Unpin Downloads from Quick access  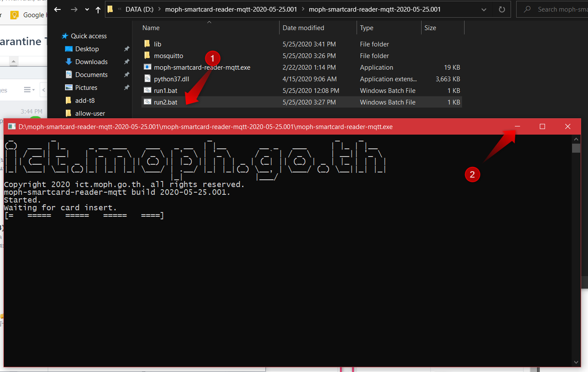coord(126,62)
